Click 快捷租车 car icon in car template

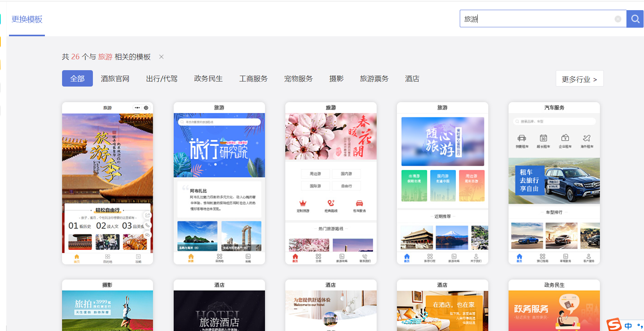(x=522, y=138)
